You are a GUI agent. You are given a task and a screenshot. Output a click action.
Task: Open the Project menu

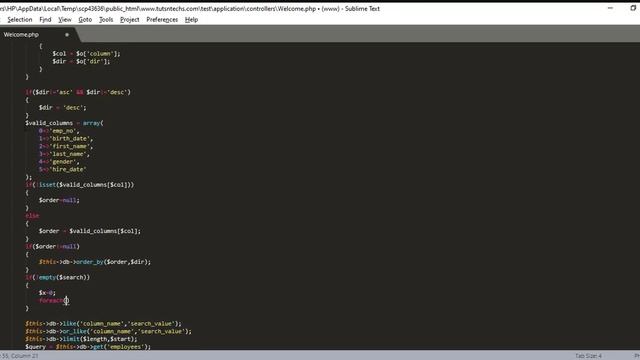point(130,20)
